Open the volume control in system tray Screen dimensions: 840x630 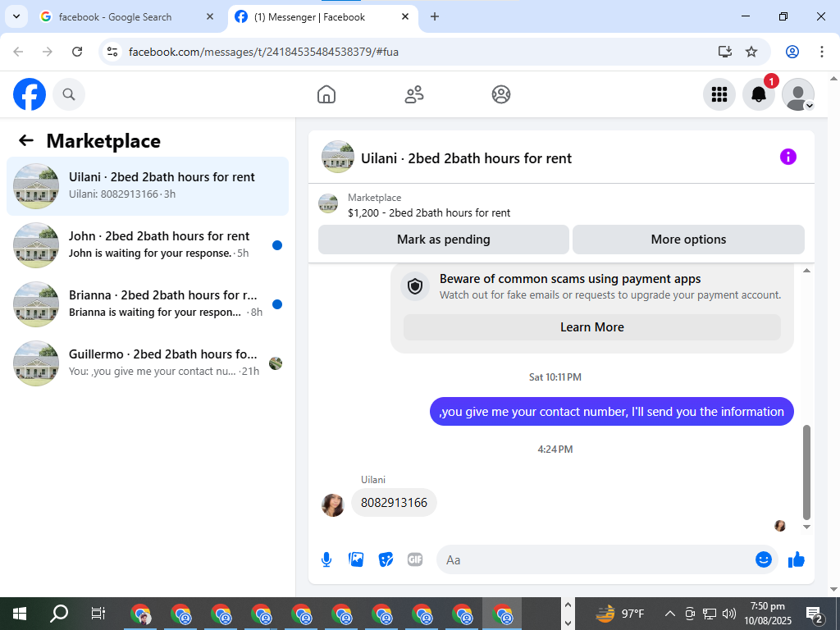pos(728,614)
